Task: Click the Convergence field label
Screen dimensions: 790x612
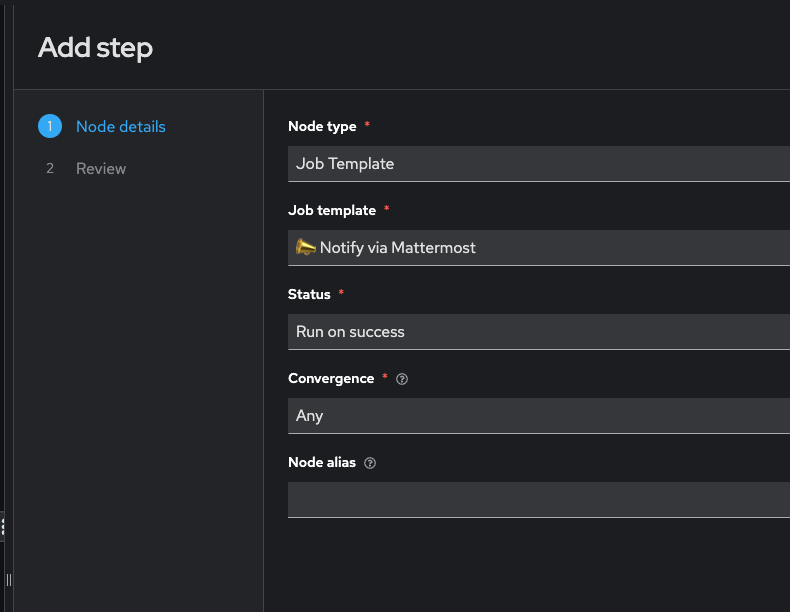Action: coord(331,378)
